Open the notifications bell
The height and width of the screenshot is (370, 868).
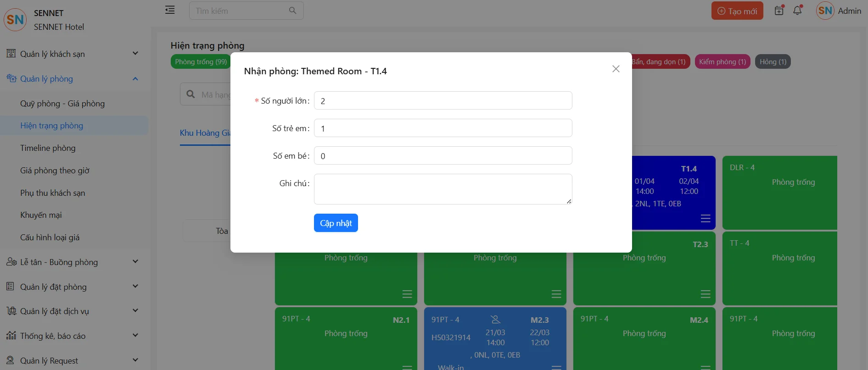(797, 11)
